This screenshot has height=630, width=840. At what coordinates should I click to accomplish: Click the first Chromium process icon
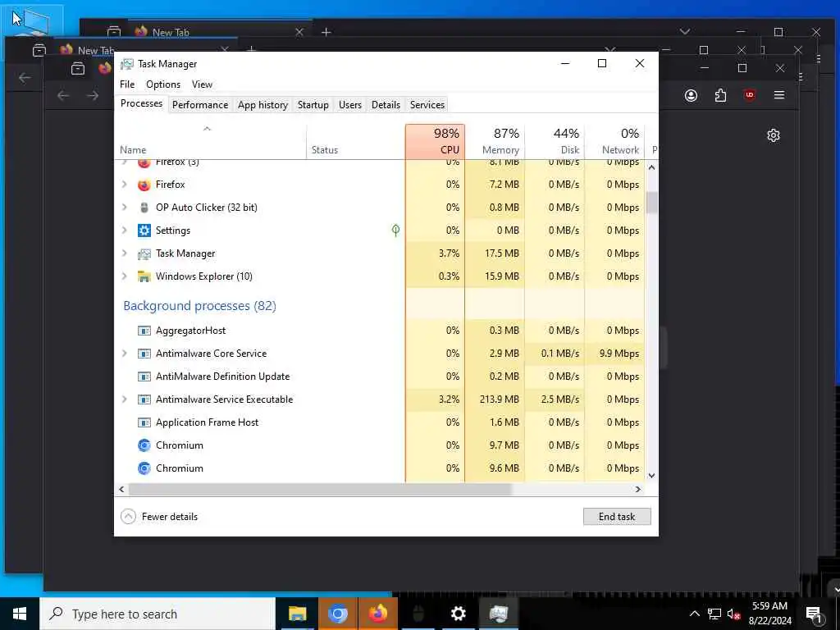click(x=144, y=445)
